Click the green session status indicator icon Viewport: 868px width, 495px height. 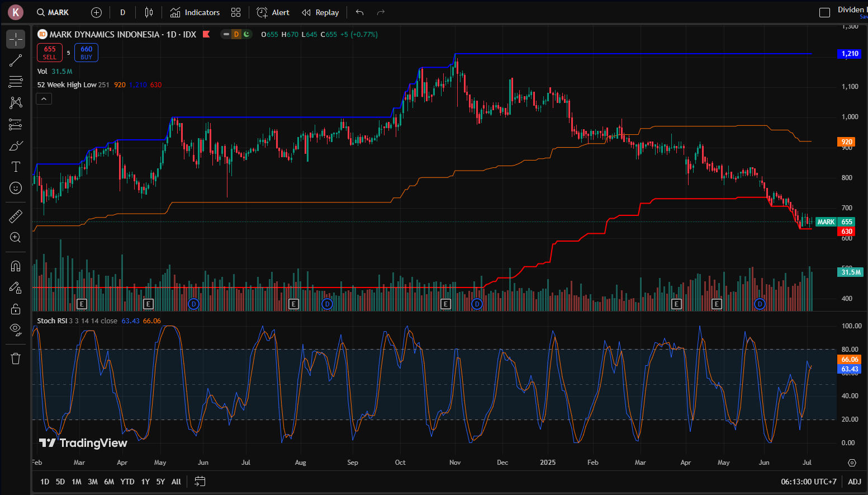click(246, 34)
